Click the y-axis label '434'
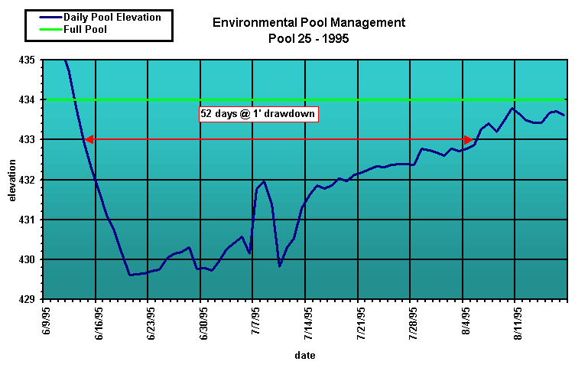The height and width of the screenshot is (368, 588). pyautogui.click(x=26, y=99)
